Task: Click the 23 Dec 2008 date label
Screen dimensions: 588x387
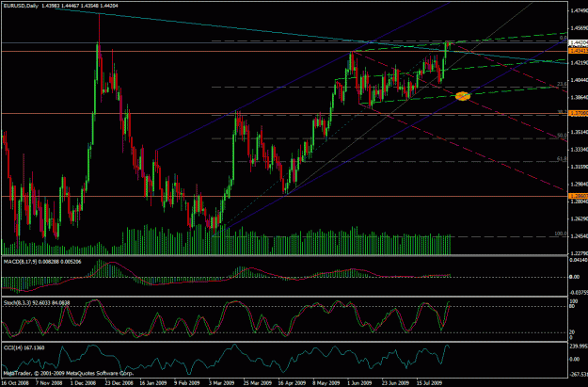Action: 119,383
